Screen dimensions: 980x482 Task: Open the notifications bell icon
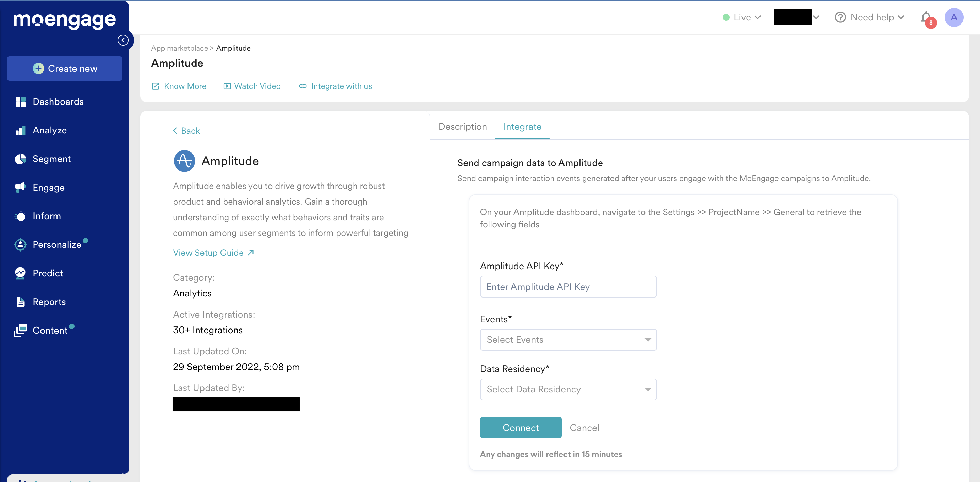(927, 17)
